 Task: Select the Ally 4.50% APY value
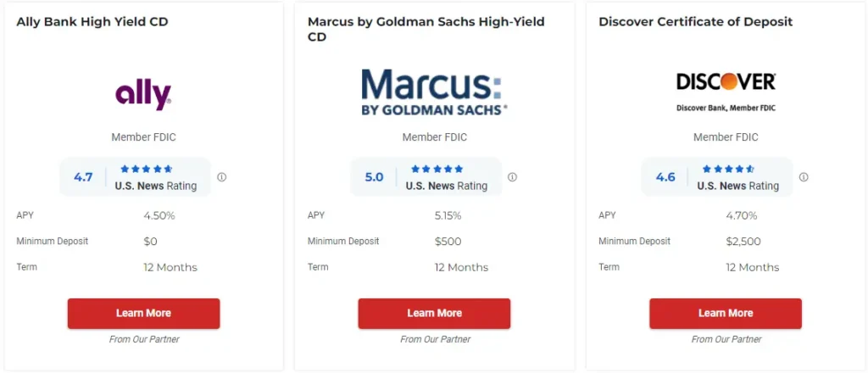[x=159, y=216]
